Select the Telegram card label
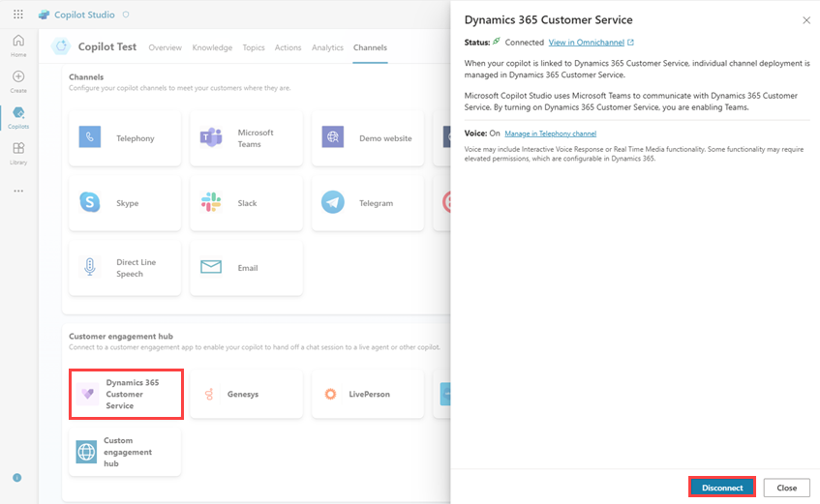This screenshot has height=504, width=820. coord(376,203)
